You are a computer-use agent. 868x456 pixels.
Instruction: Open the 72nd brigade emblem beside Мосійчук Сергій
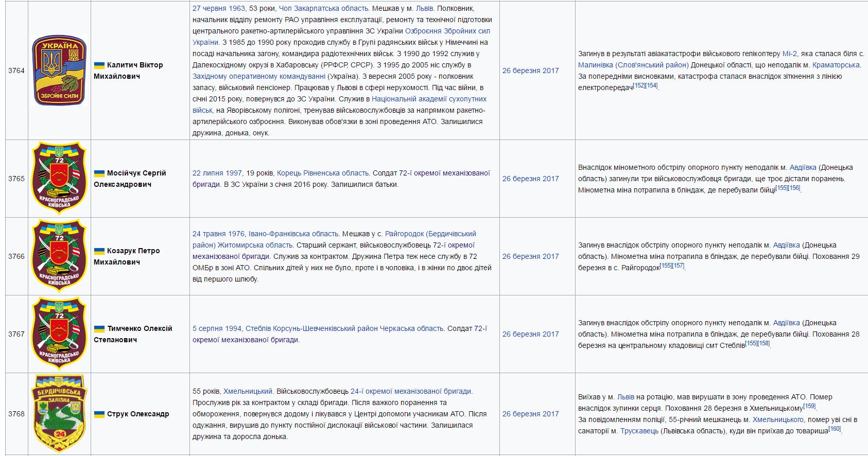(x=59, y=179)
